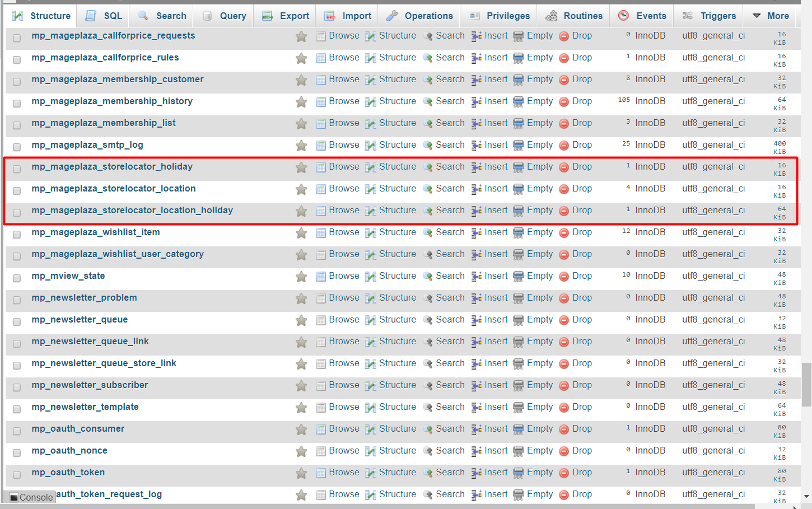Click Browse icon for mp_mageplaza_storelocator_holiday
The height and width of the screenshot is (509, 812).
point(321,167)
